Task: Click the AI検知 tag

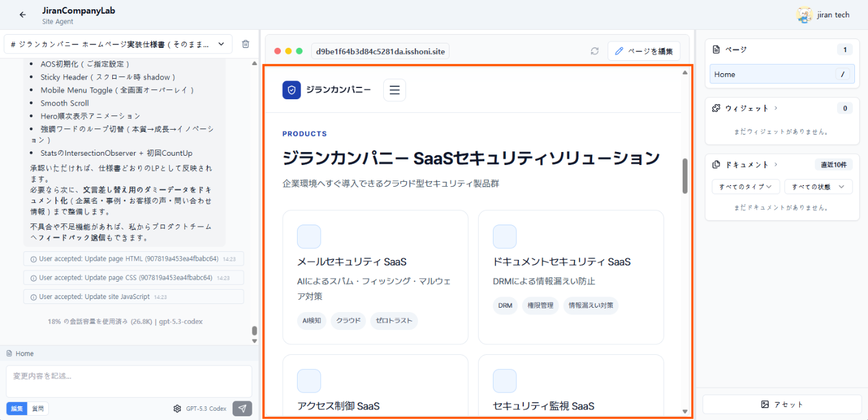Action: pyautogui.click(x=311, y=321)
